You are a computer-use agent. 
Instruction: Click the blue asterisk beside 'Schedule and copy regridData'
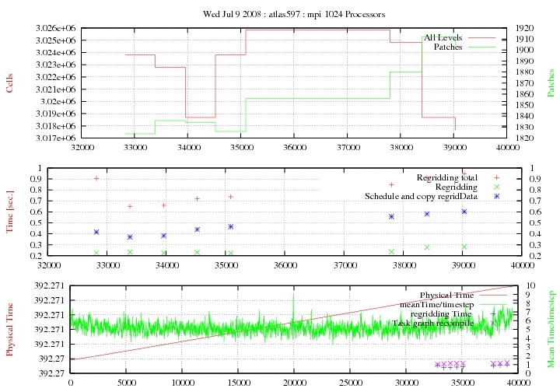496,196
